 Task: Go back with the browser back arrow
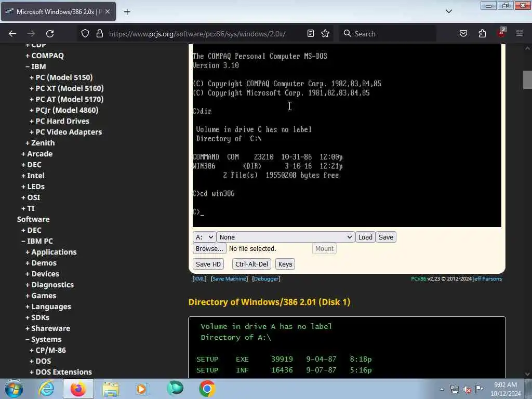pos(12,34)
